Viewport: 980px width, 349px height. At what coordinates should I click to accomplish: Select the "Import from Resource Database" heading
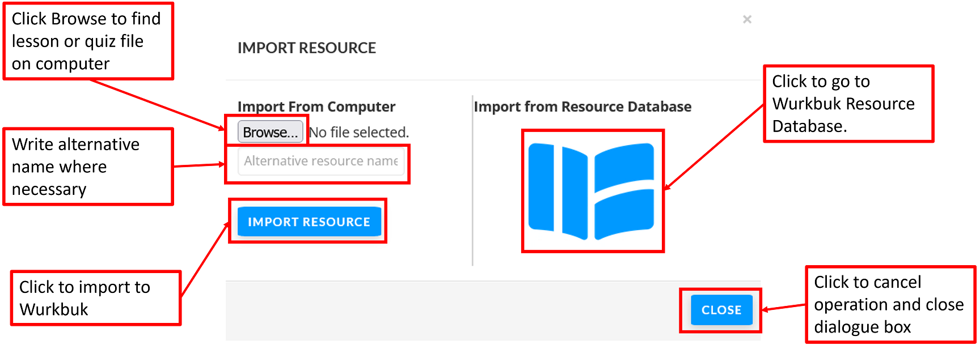tap(582, 107)
